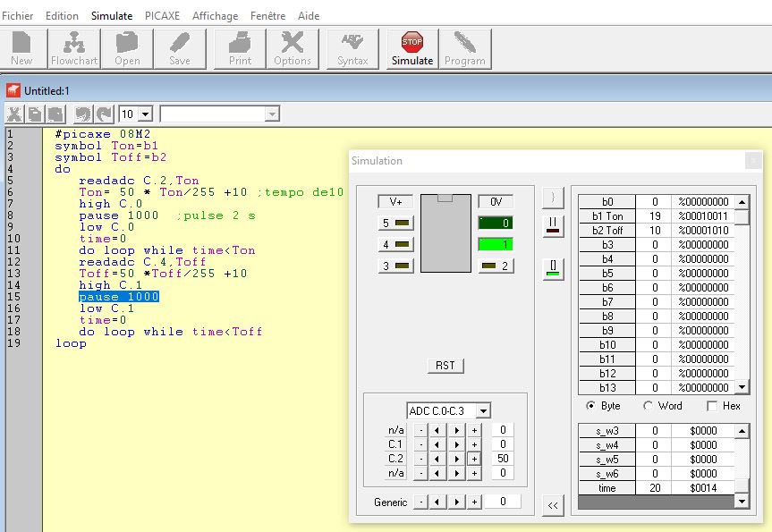Toggle input pin 3 on the chip
This screenshot has height=532, width=772.
(396, 266)
